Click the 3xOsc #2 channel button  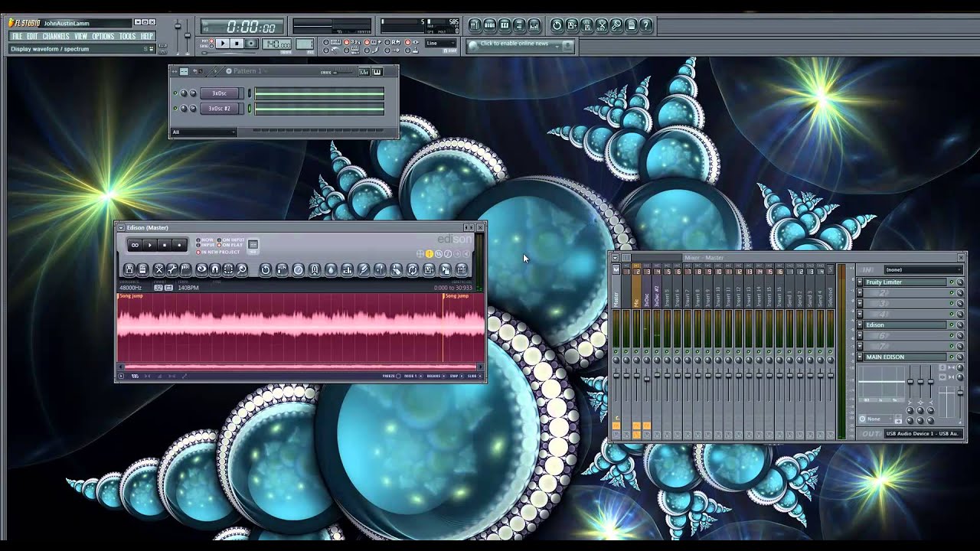pyautogui.click(x=220, y=109)
